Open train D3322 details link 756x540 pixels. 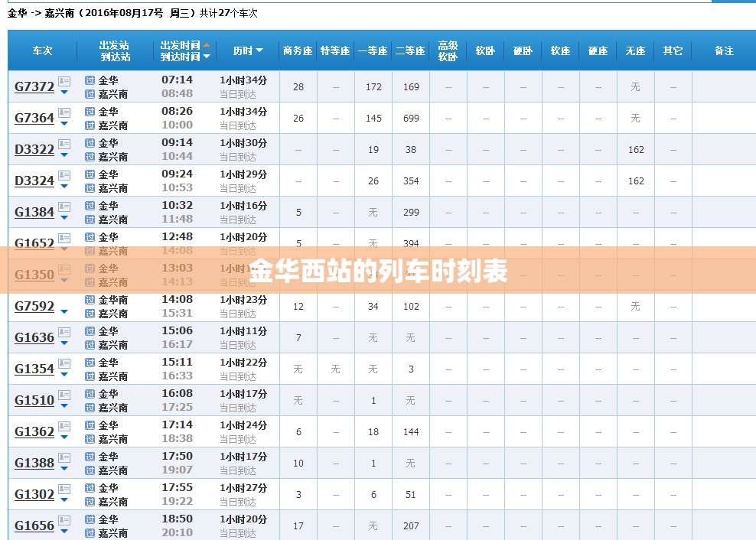coord(34,149)
